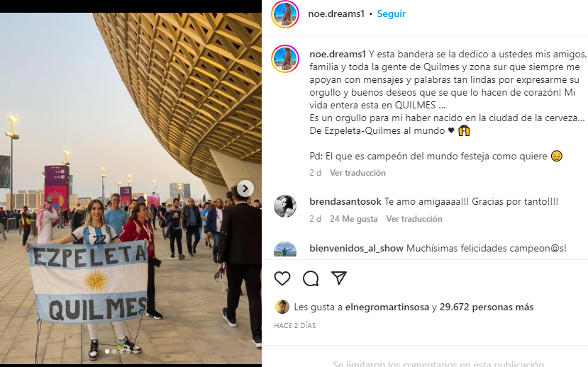Translate caption with Ver traducción

357,173
